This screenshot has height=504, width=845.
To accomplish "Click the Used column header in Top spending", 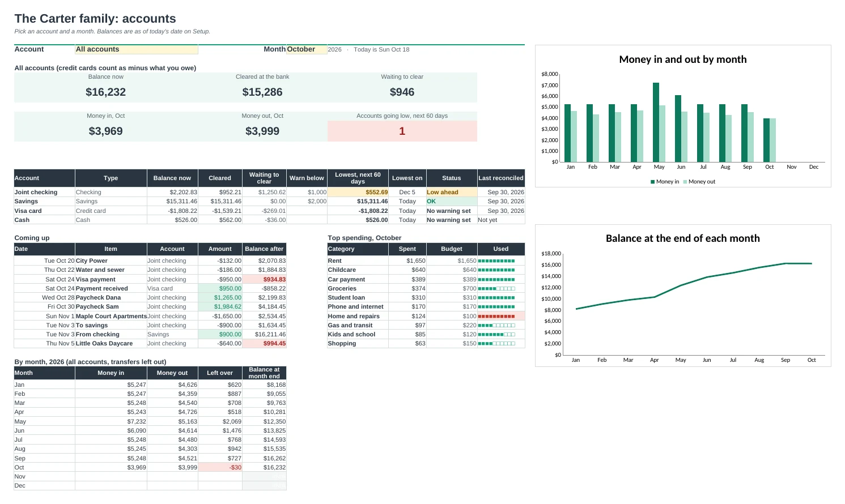I will (x=501, y=249).
